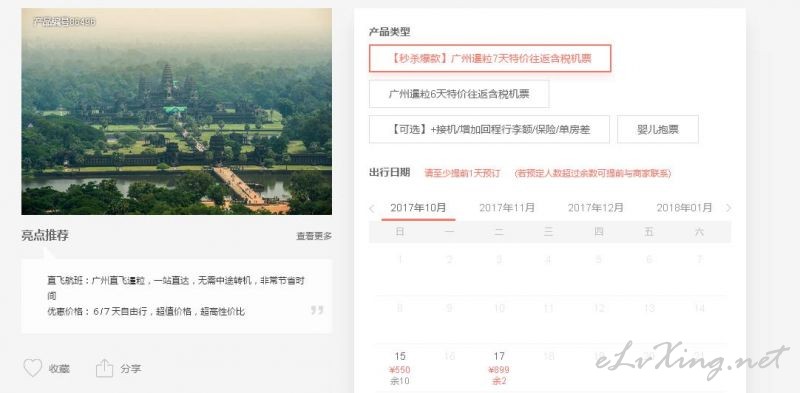Go to previous months with left arrow
Screen dimensions: 800x393
[x=371, y=208]
